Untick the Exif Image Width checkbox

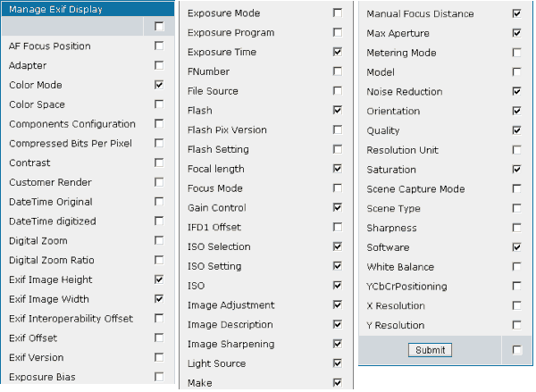159,299
